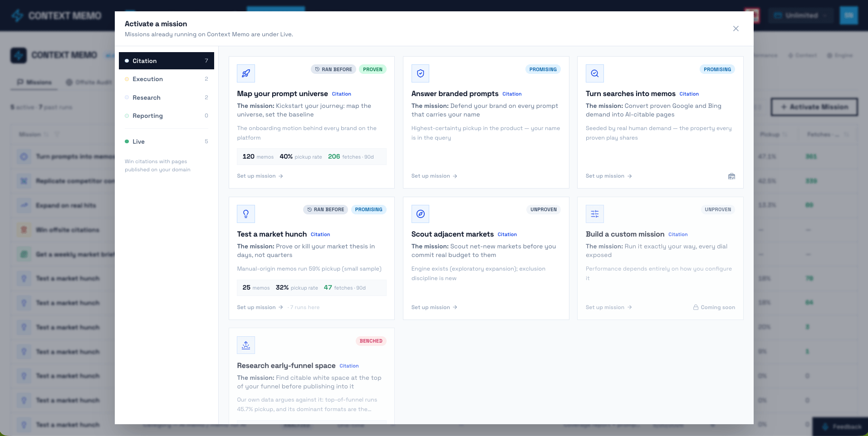Set up mission for Answer branded prompts
Image resolution: width=868 pixels, height=436 pixels.
coord(434,176)
